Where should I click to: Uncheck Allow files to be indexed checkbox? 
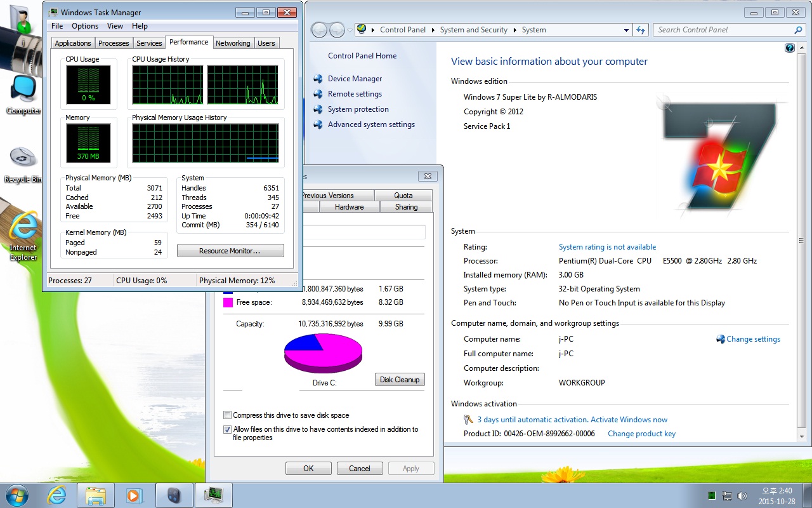pos(227,429)
